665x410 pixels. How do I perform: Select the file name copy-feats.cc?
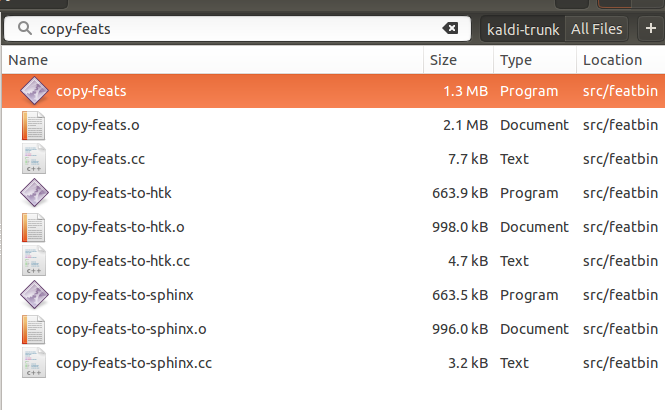tap(101, 159)
